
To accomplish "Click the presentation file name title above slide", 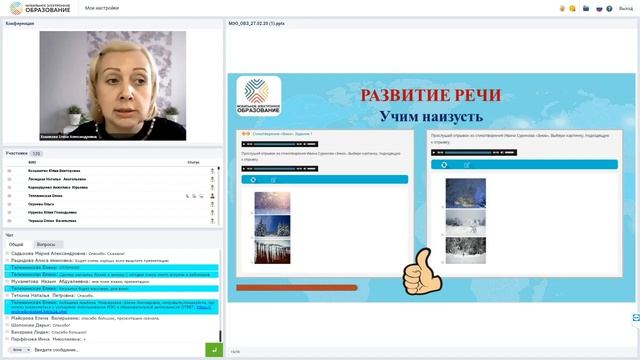I will coord(256,24).
